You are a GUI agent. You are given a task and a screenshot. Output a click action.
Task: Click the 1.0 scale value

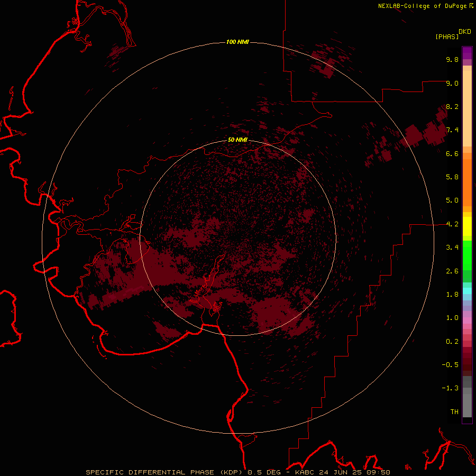(x=452, y=318)
